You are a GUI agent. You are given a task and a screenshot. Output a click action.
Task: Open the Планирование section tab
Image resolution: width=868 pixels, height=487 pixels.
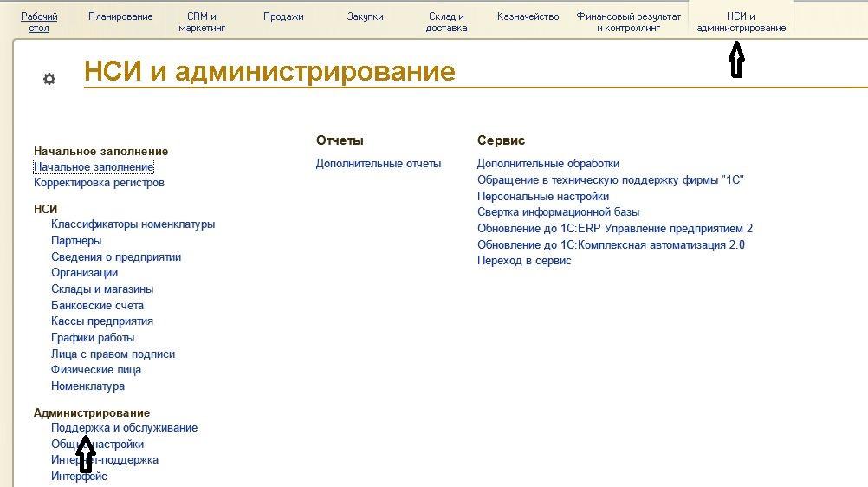(x=120, y=16)
